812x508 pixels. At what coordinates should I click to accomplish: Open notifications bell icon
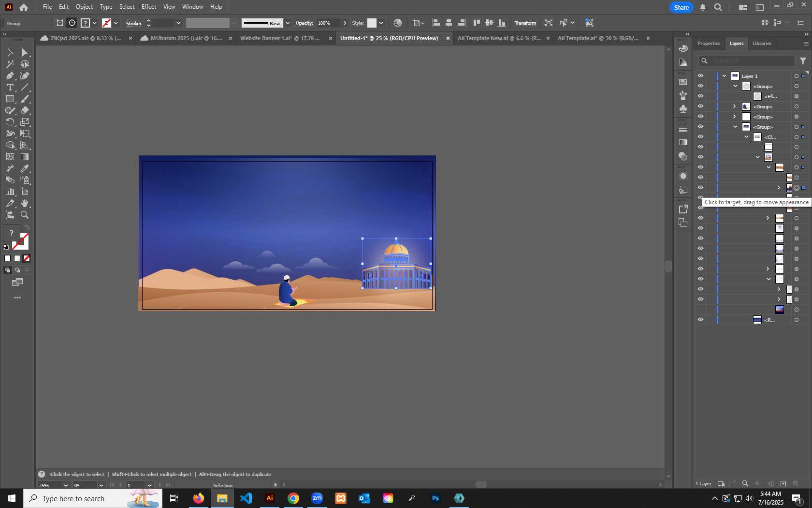coord(703,7)
